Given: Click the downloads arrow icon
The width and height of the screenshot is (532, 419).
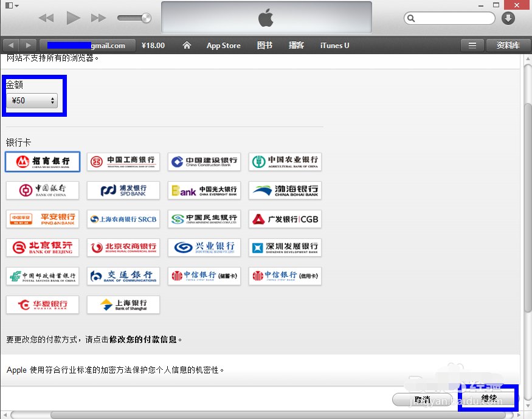Looking at the screenshot, I should click(508, 18).
